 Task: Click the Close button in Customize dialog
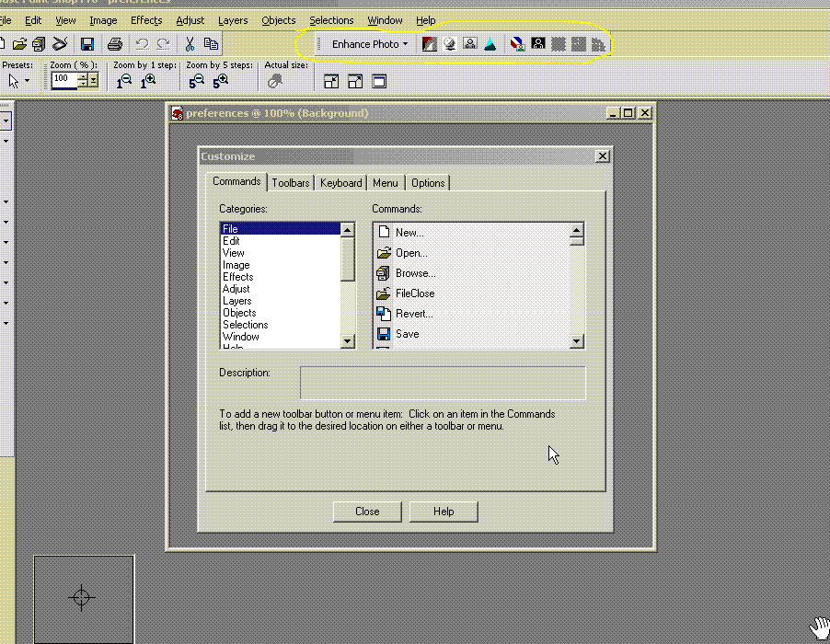367,512
